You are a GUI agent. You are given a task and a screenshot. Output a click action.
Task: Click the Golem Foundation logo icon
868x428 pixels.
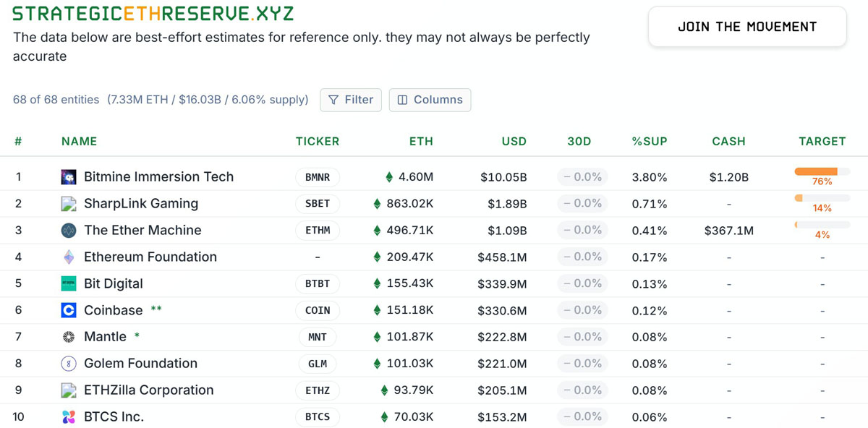tap(69, 364)
